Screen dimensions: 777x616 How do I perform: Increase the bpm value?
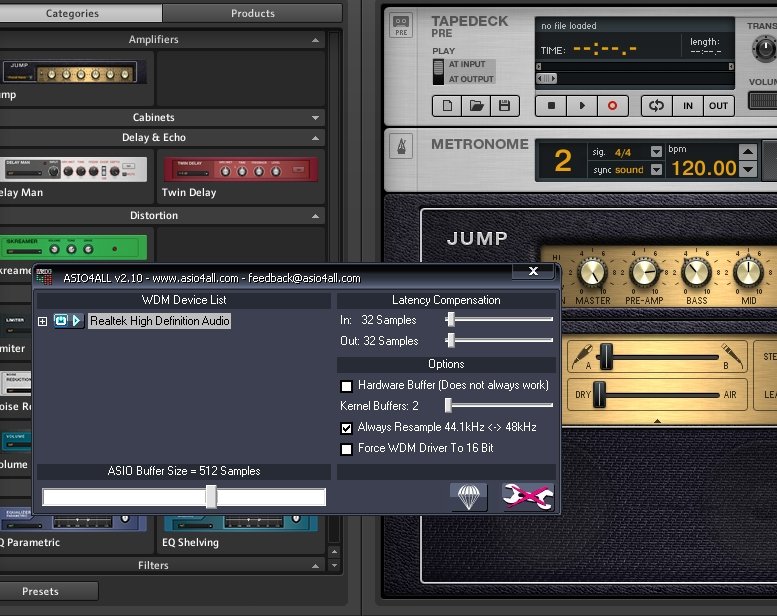(x=748, y=152)
